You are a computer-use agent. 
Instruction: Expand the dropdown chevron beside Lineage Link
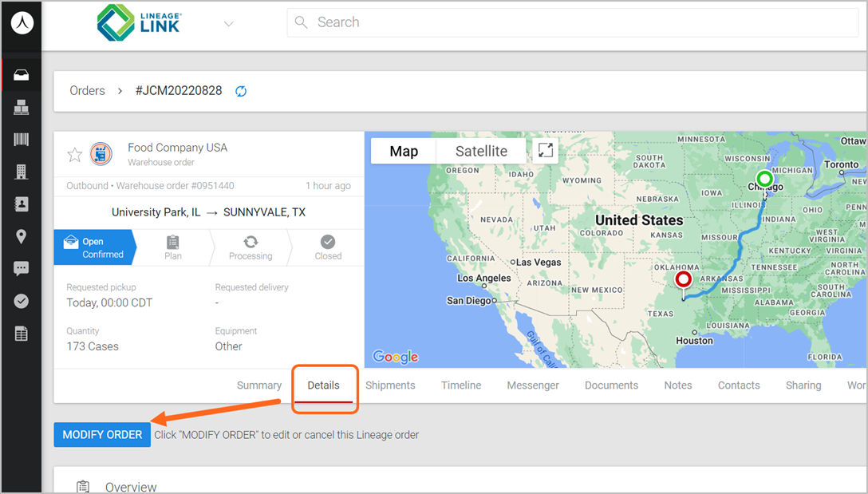tap(229, 24)
